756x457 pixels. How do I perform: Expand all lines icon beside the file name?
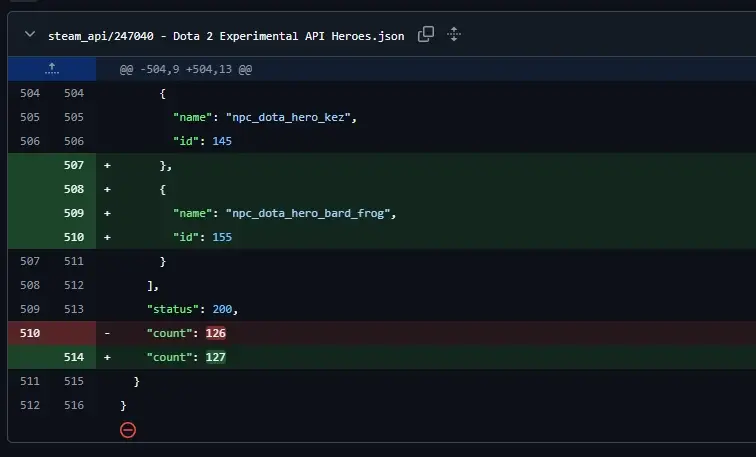coord(454,34)
